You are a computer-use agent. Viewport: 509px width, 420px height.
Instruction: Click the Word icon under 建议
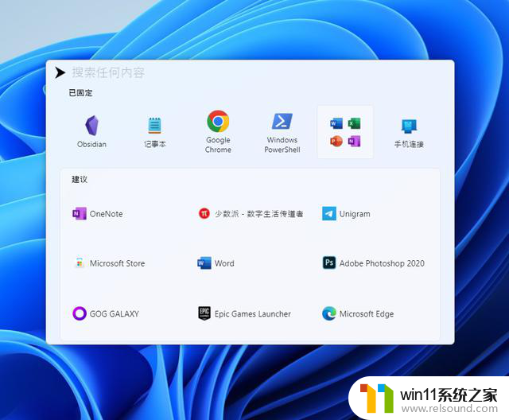click(x=204, y=263)
